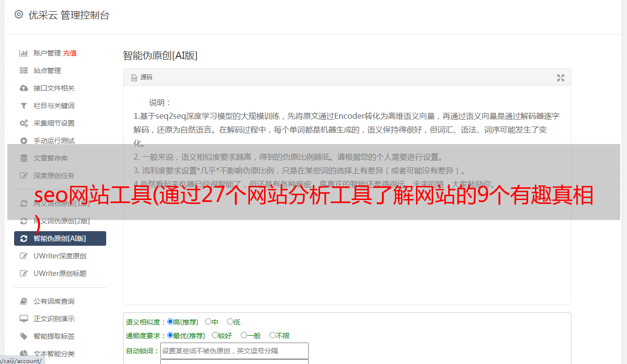The image size is (627, 364).
Task: Select 高(推荐) for 语义相似度
Action: (170, 322)
